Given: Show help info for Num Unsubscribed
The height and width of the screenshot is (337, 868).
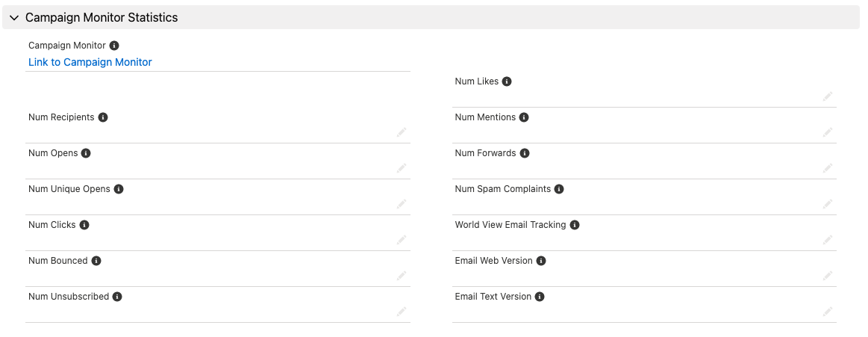Looking at the screenshot, I should coord(117,297).
